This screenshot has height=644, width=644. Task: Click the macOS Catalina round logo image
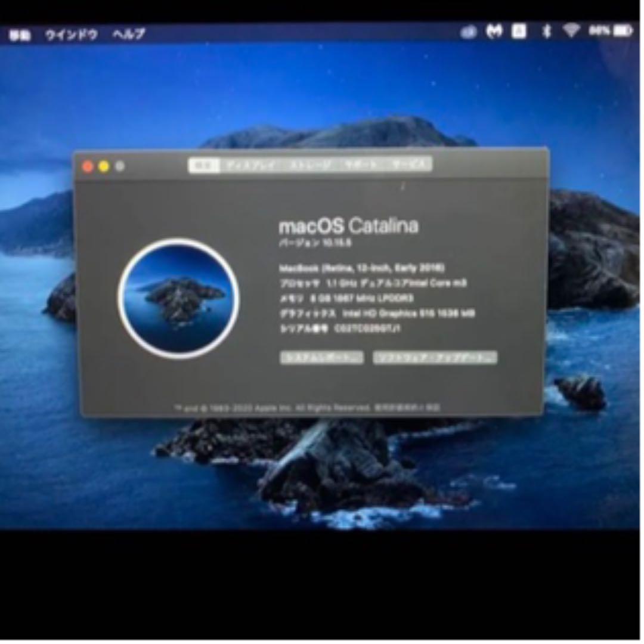coord(178,299)
